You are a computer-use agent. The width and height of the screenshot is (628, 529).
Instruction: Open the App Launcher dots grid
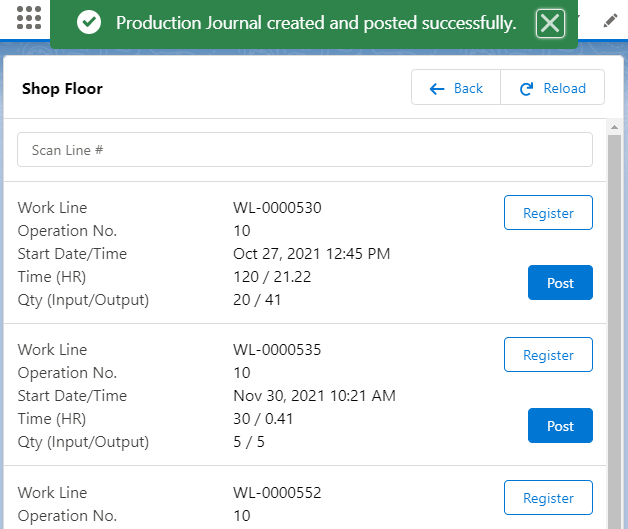click(x=29, y=18)
